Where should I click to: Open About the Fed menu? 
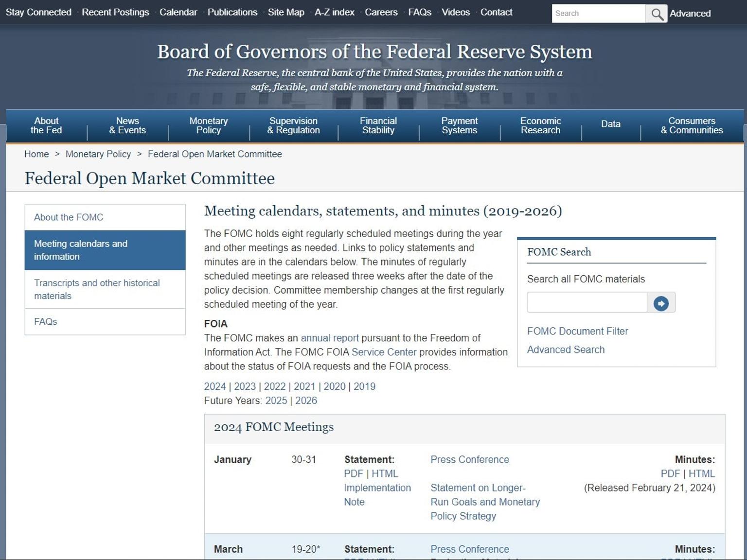coord(46,125)
